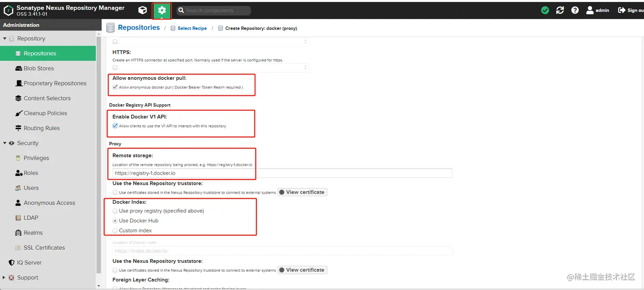Click the sidebar scroll down arrow
The image size is (644, 290).
[x=99, y=286]
